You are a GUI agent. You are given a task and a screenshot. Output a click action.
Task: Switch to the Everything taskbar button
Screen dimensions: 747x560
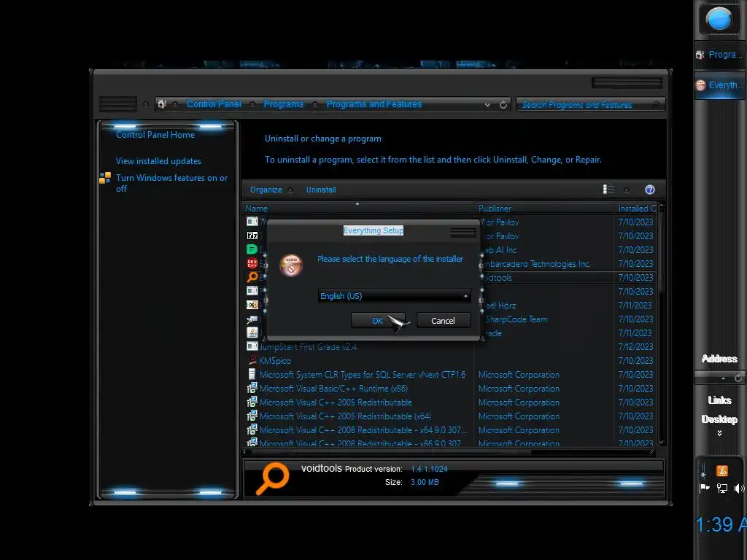[719, 85]
